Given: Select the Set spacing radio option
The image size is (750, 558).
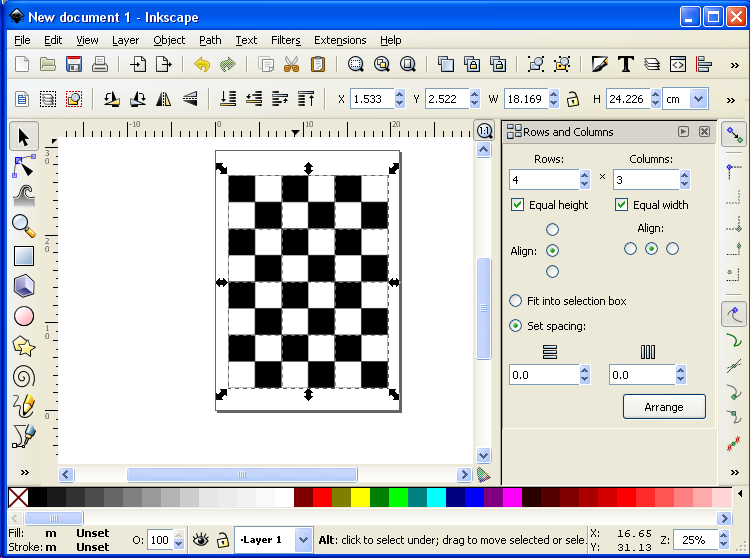Looking at the screenshot, I should (x=516, y=326).
